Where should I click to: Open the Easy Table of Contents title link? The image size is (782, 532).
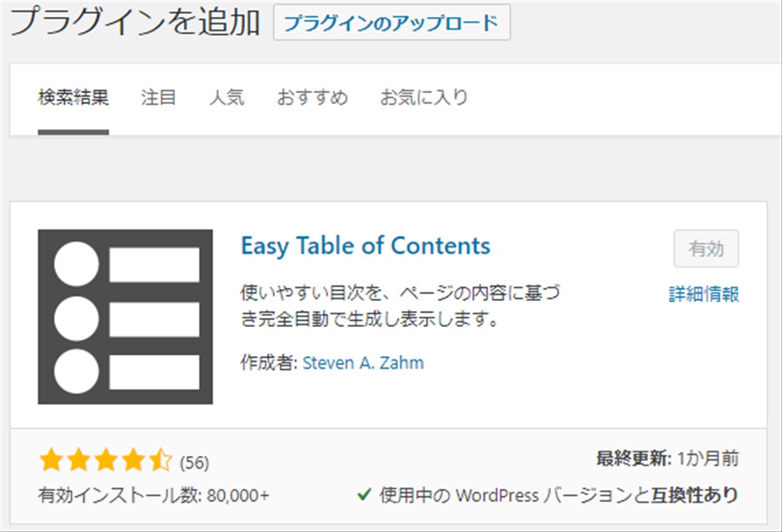pyautogui.click(x=365, y=246)
